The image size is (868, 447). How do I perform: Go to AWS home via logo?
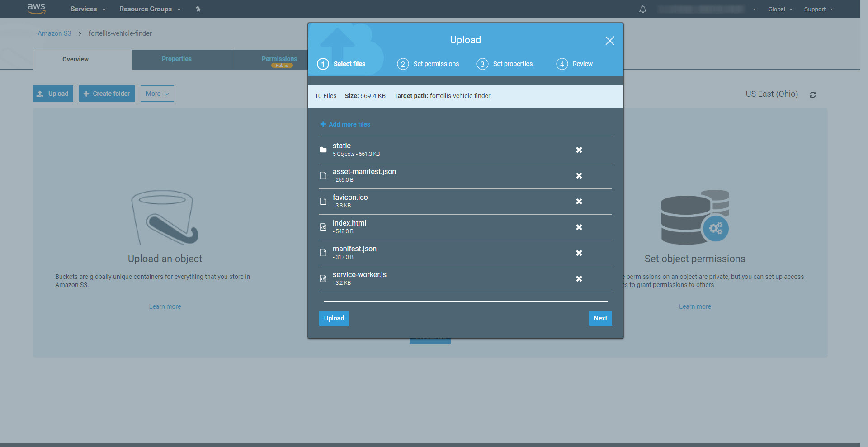tap(36, 9)
